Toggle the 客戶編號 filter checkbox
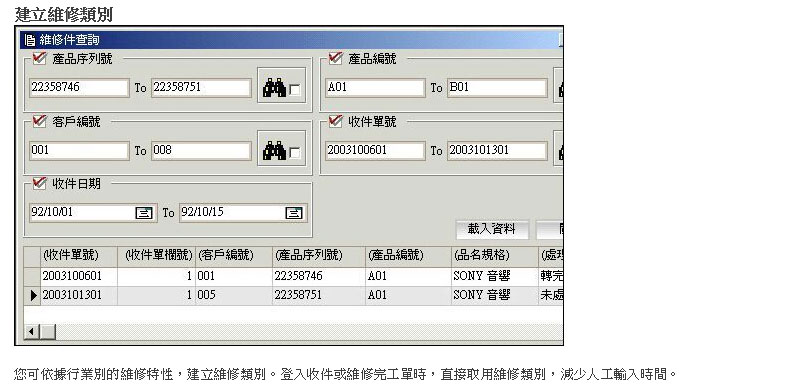This screenshot has width=793, height=385. tap(39, 121)
